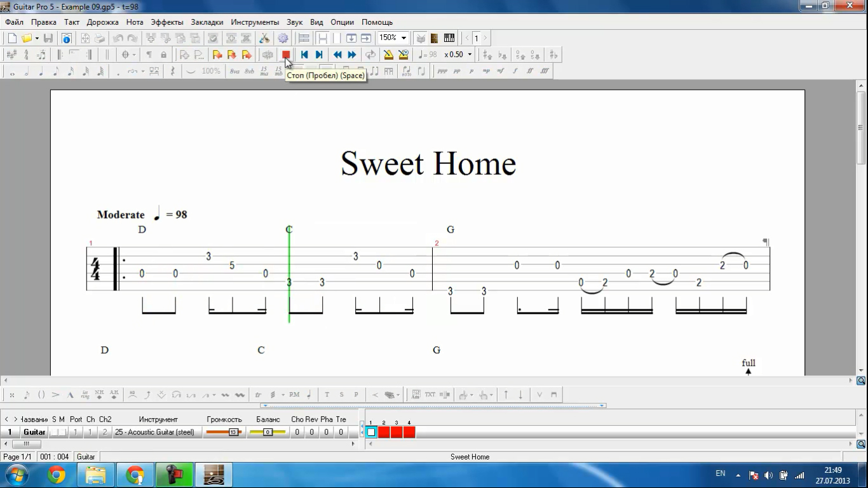Open Windows Explorer from the taskbar
The width and height of the screenshot is (868, 488).
click(x=96, y=475)
